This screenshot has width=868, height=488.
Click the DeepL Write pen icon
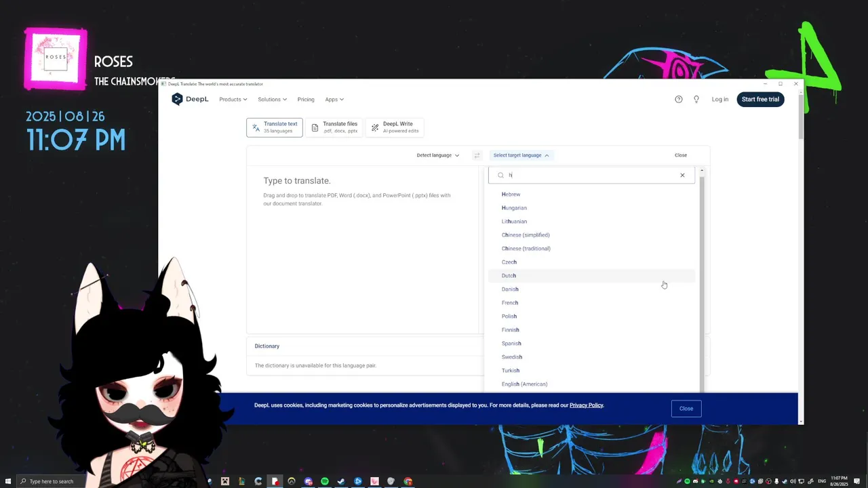click(x=375, y=127)
